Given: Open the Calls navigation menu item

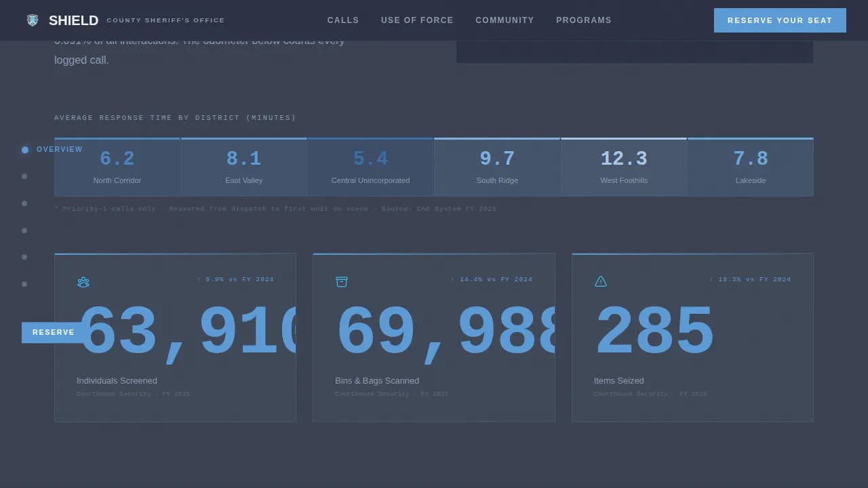Looking at the screenshot, I should click(343, 20).
